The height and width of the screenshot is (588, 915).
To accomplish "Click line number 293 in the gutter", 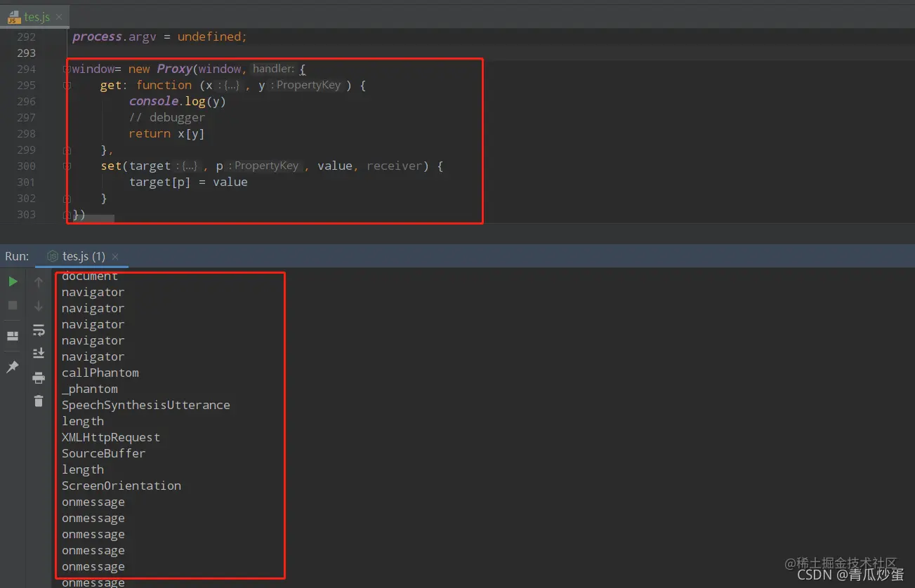I will 26,53.
